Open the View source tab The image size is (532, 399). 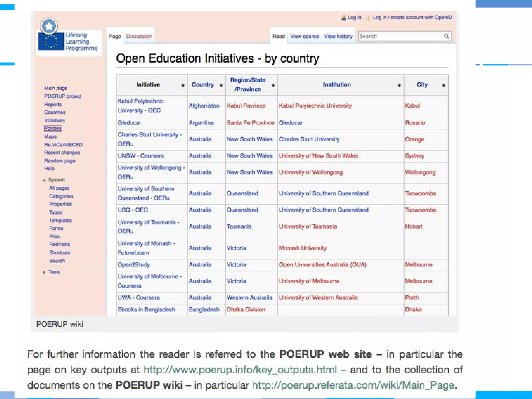(304, 36)
